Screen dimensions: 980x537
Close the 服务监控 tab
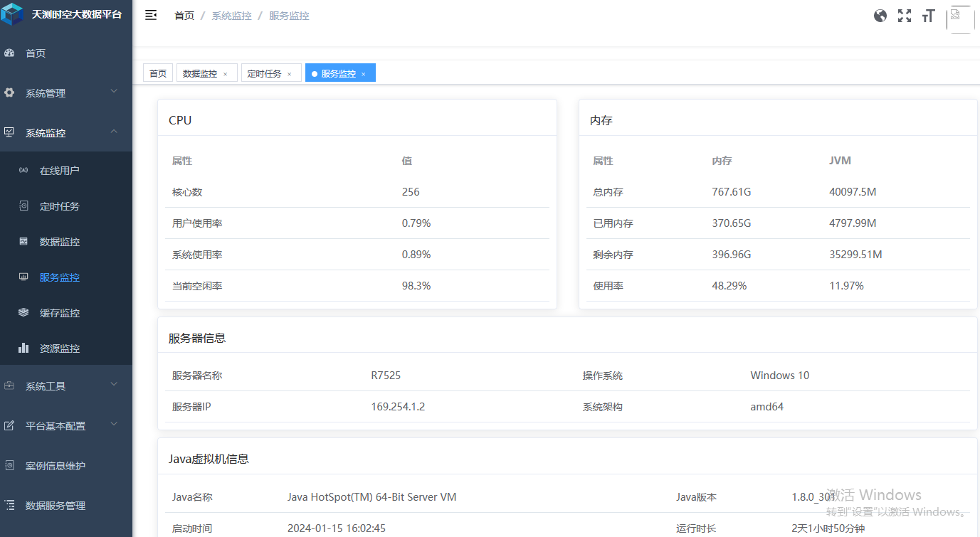(363, 74)
